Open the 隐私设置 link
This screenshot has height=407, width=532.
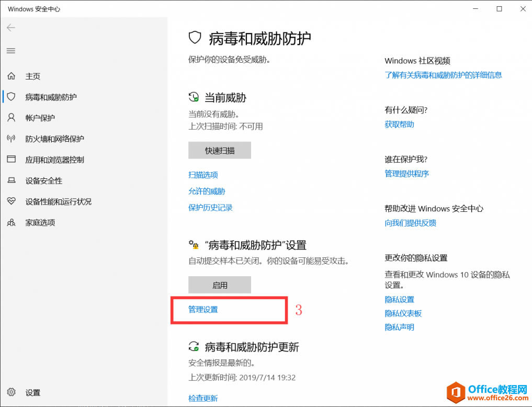click(x=399, y=299)
